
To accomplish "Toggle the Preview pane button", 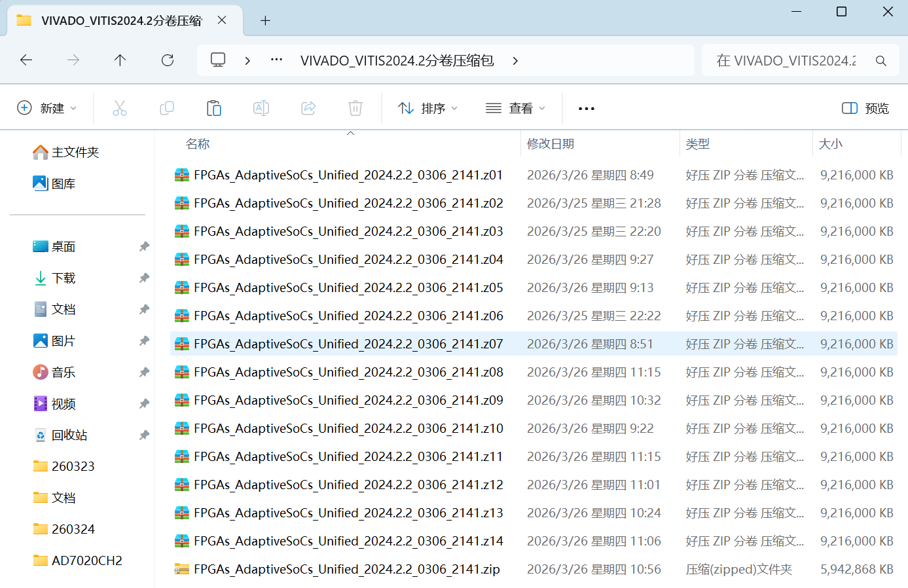I will 865,108.
